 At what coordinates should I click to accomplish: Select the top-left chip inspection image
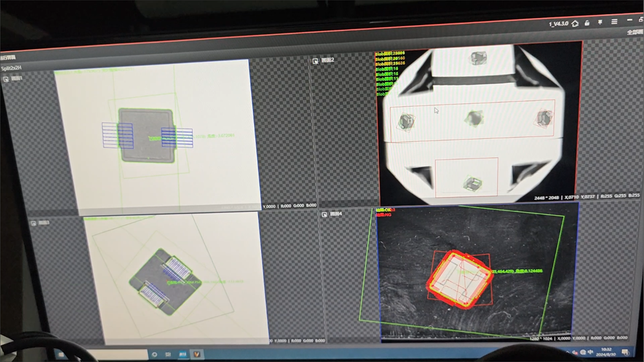[x=155, y=136]
